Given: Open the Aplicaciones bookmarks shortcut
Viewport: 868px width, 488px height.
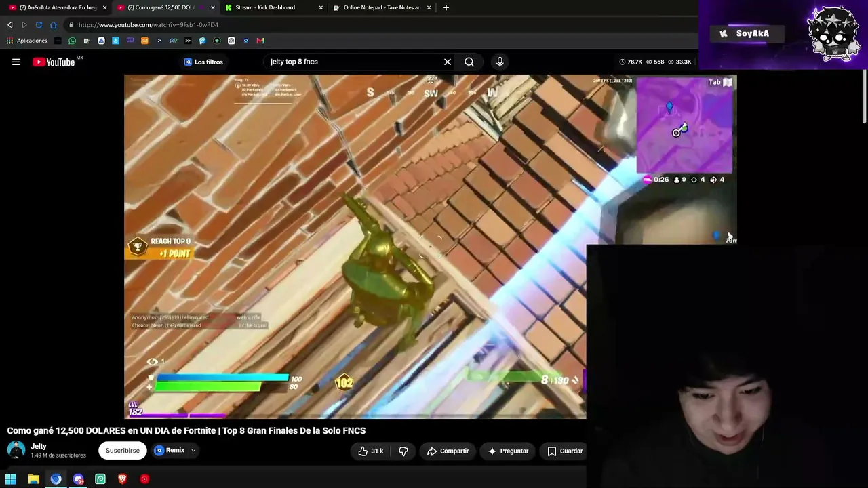Looking at the screenshot, I should 27,41.
